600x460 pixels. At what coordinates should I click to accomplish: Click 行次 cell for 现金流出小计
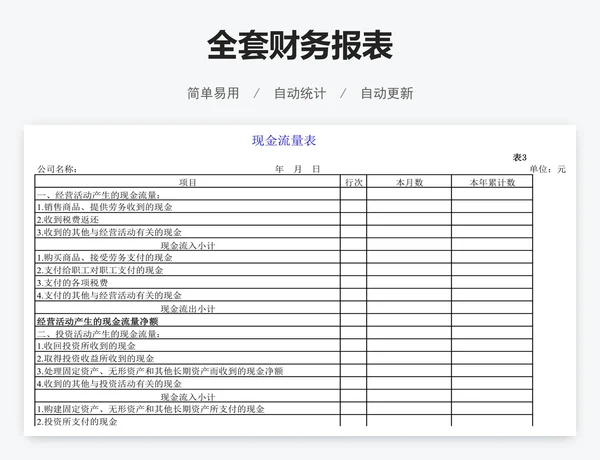[354, 308]
